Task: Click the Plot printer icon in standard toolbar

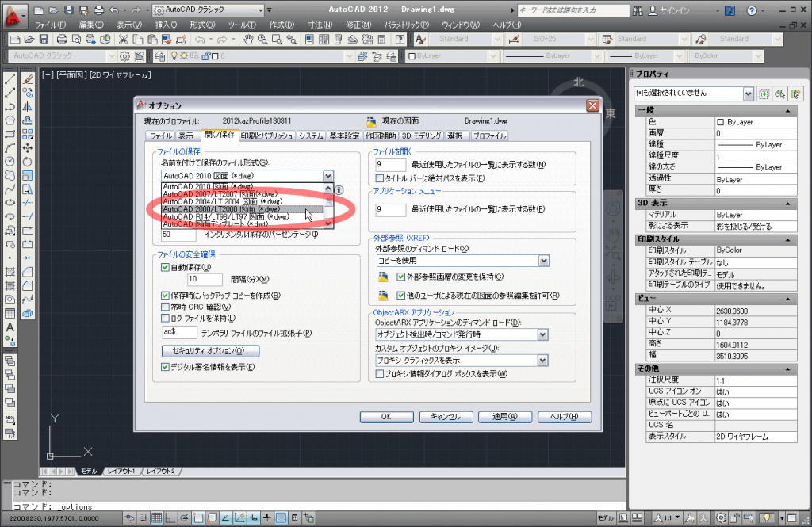Action: tap(62, 40)
